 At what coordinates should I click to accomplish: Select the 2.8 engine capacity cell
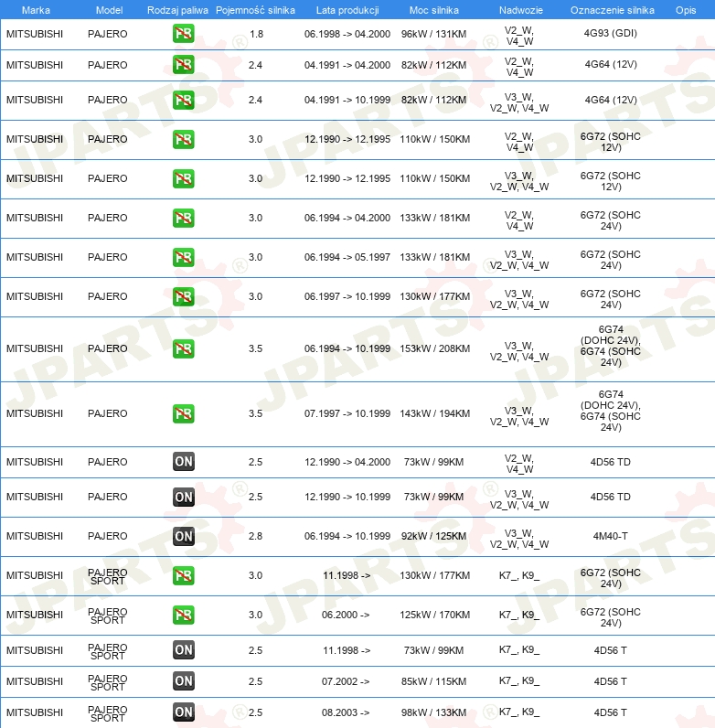(255, 536)
